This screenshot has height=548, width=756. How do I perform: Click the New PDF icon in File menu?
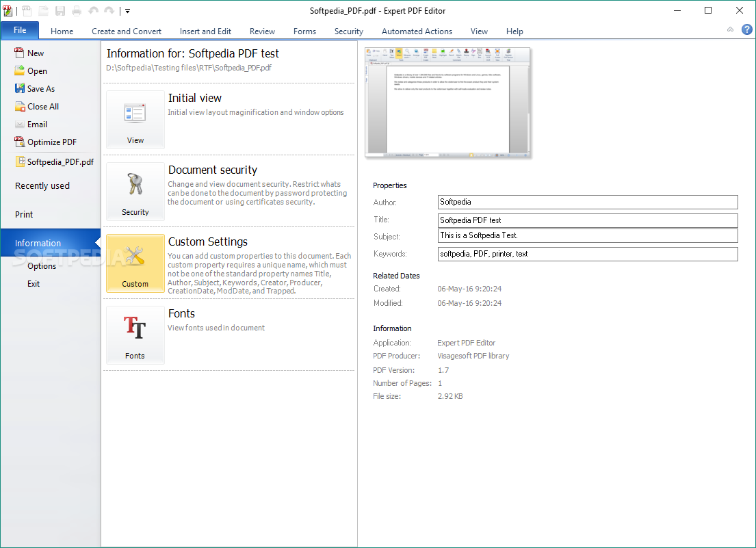pos(19,53)
